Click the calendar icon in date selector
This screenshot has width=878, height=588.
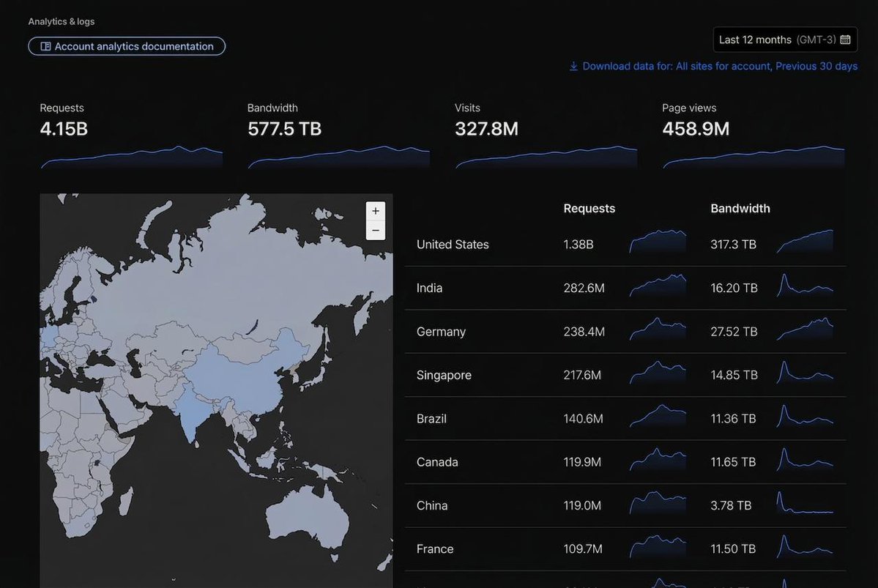coord(845,40)
